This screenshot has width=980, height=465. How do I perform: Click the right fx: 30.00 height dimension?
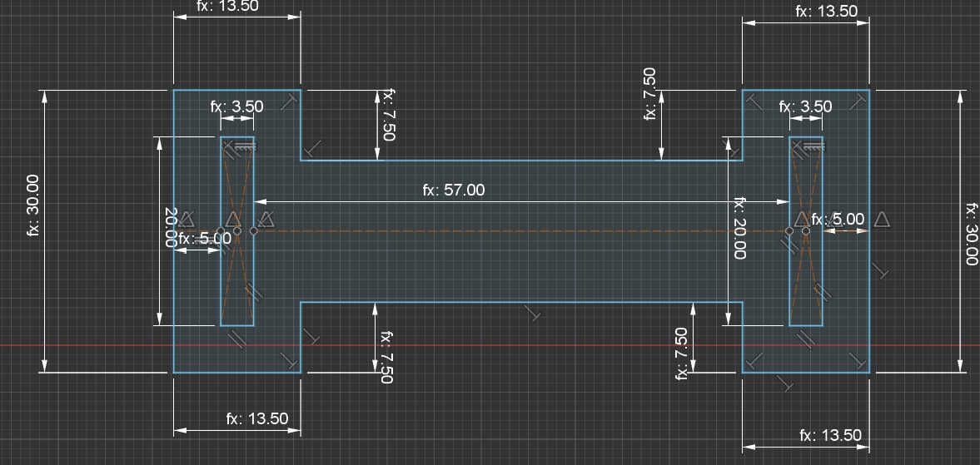click(x=970, y=233)
